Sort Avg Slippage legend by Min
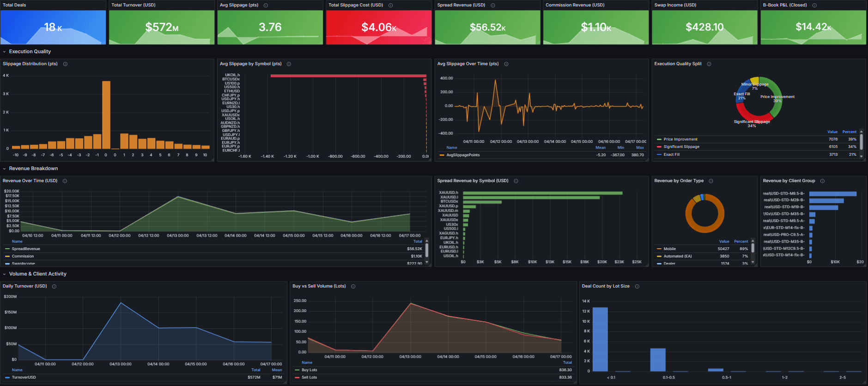Image resolution: width=868 pixels, height=386 pixels. click(x=621, y=147)
